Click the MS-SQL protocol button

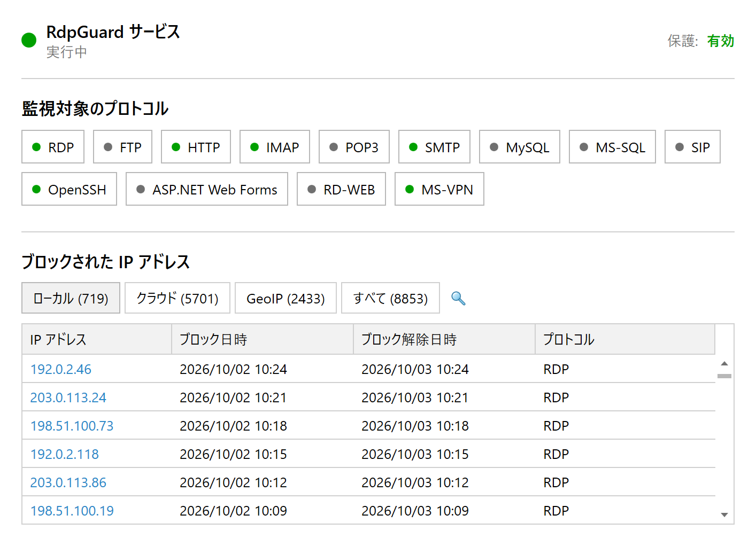tap(612, 147)
